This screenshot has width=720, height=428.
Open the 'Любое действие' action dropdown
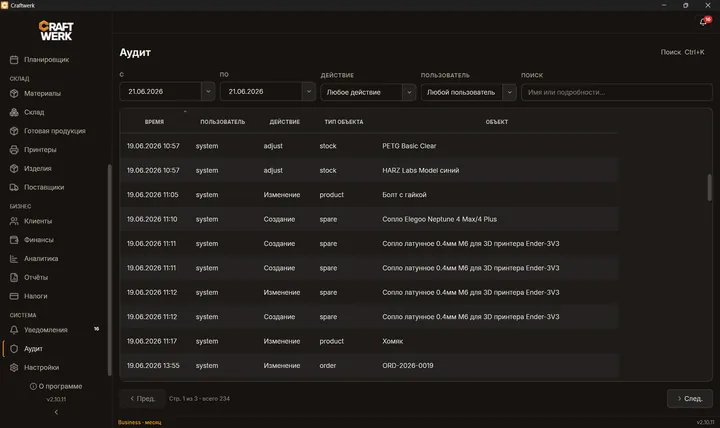pyautogui.click(x=368, y=92)
